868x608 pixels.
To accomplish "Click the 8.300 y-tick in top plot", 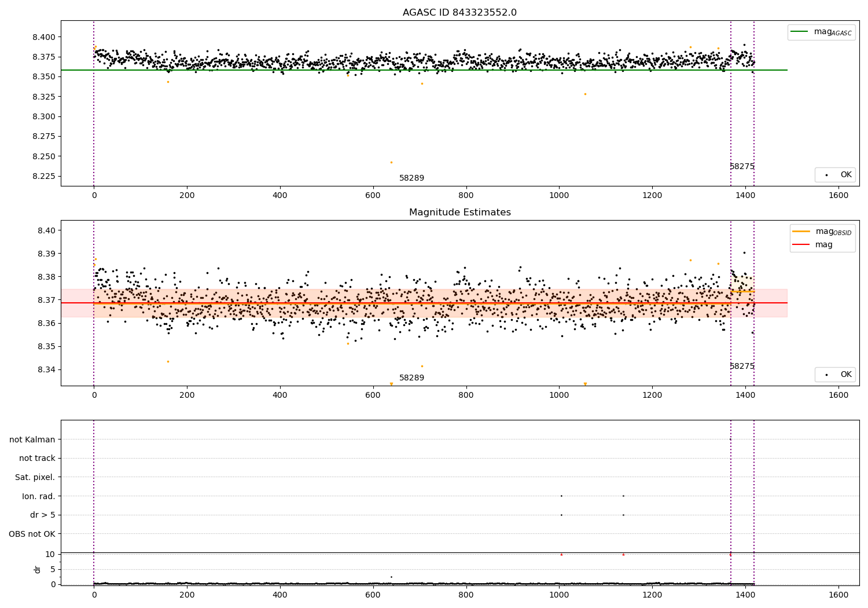I will (44, 116).
